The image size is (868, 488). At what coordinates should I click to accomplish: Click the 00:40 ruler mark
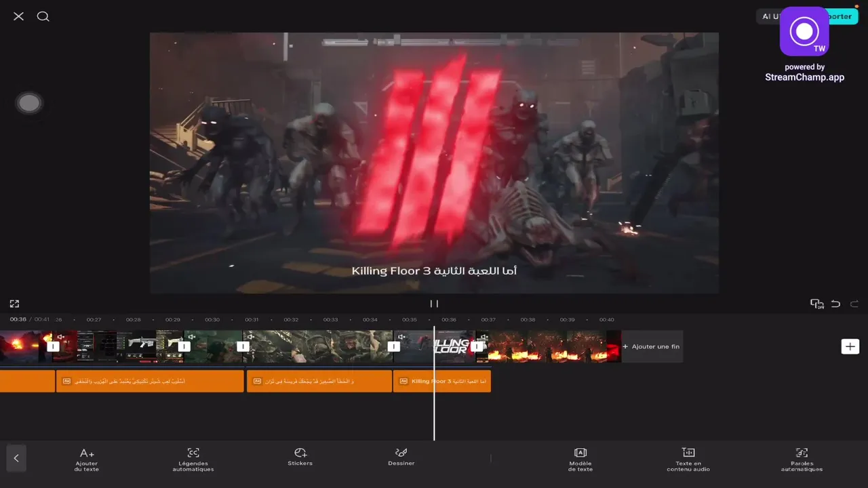606,319
